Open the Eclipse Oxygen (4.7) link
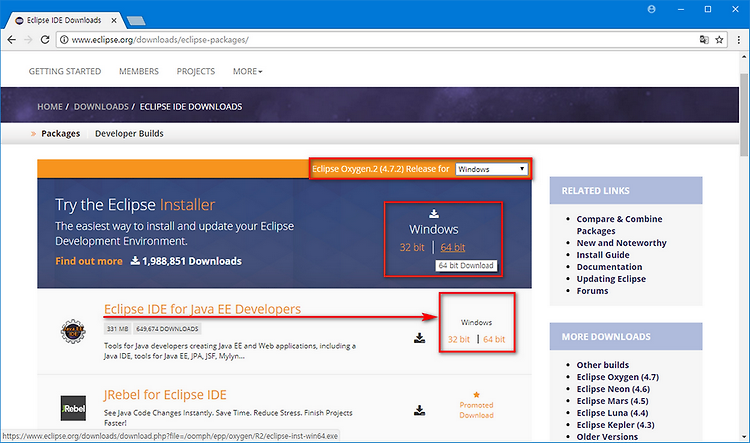Viewport: 750px width, 443px height. (x=618, y=377)
